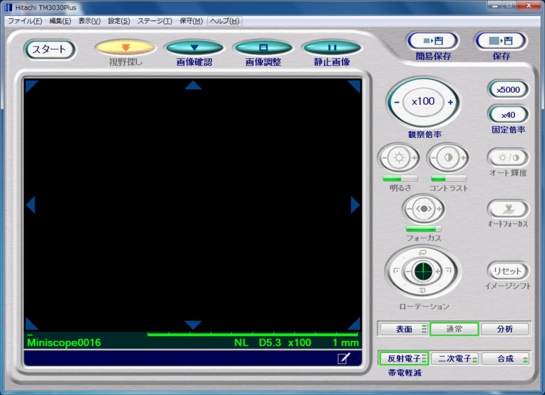Screen dimensions: 545x395
Task: Click the contrast control half-circle icon
Action: [448, 158]
